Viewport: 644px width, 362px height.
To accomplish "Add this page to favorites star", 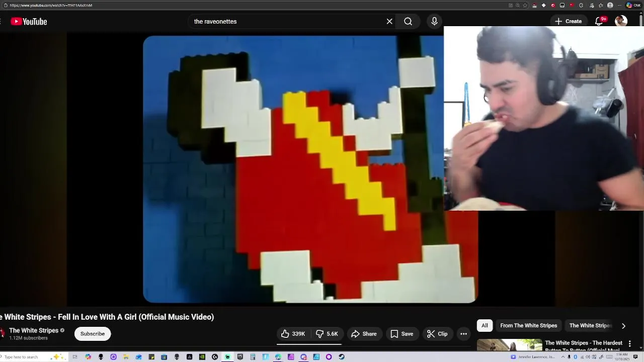I will (525, 5).
